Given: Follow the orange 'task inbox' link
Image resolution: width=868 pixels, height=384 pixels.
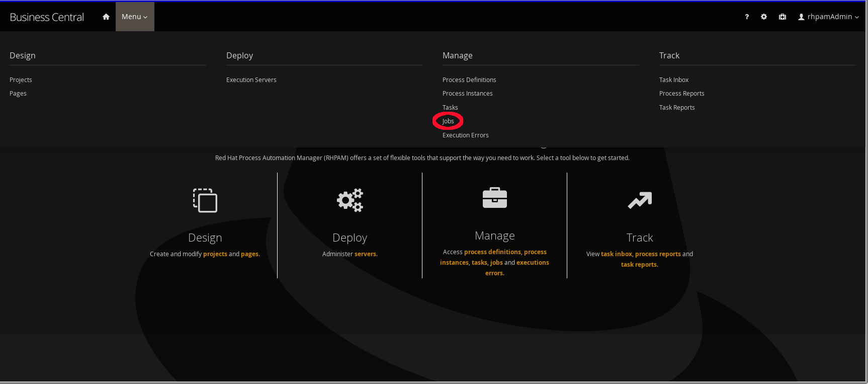Looking at the screenshot, I should (617, 254).
